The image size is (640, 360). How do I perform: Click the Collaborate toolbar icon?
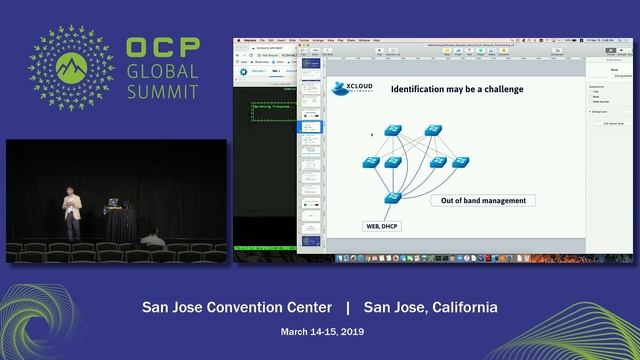(557, 51)
